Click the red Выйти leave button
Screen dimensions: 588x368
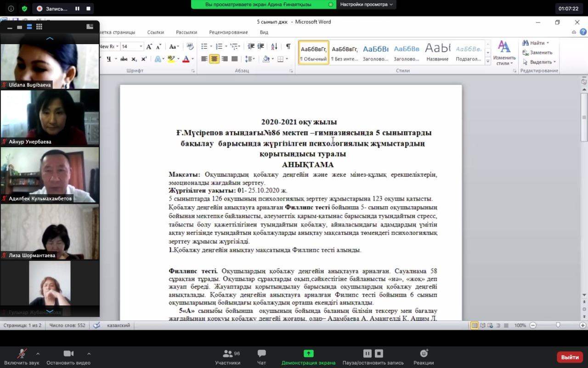point(570,357)
